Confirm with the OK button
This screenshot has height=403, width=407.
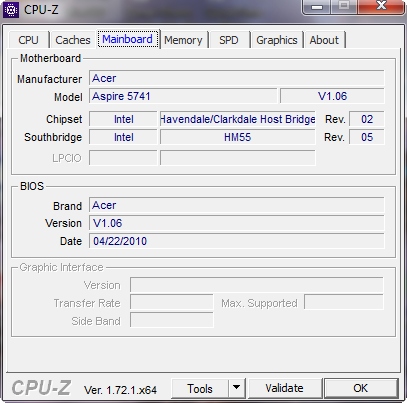pos(361,388)
